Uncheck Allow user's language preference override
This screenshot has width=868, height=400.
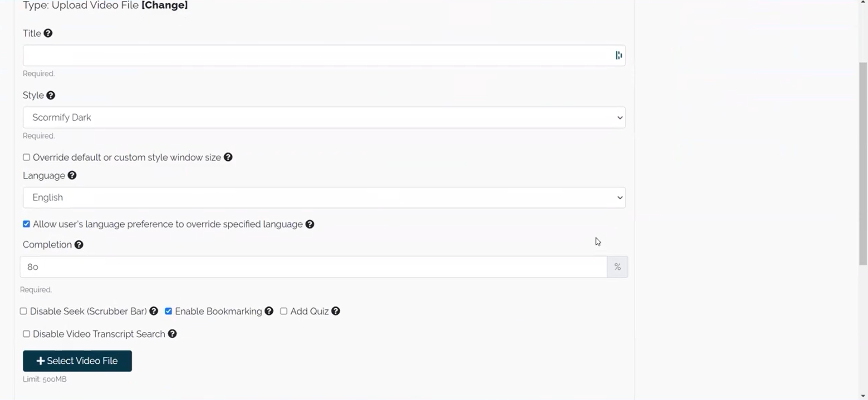tap(26, 224)
